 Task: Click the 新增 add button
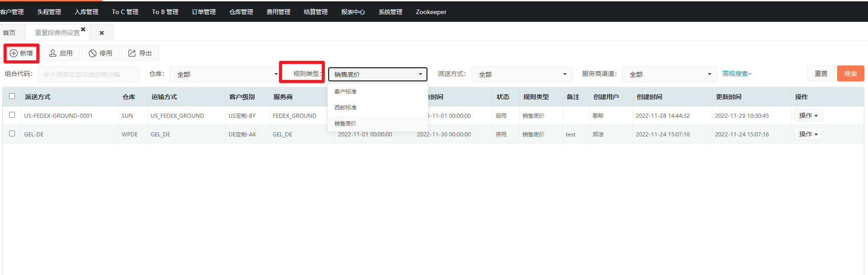21,53
